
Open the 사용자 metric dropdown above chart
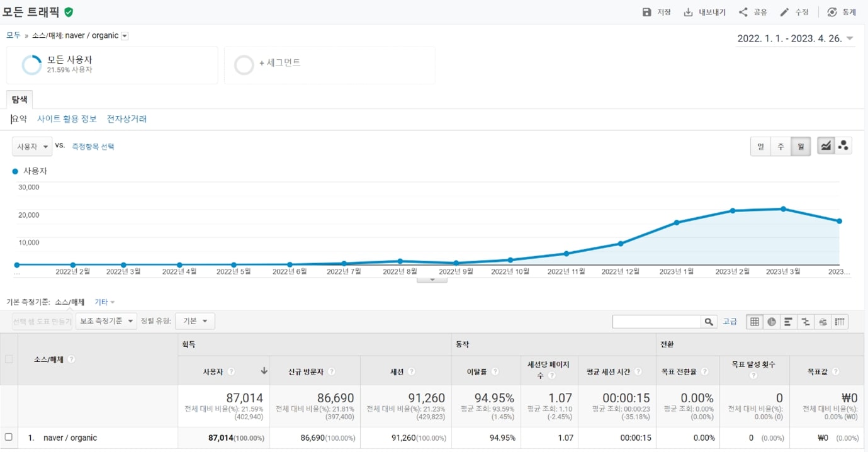click(31, 146)
